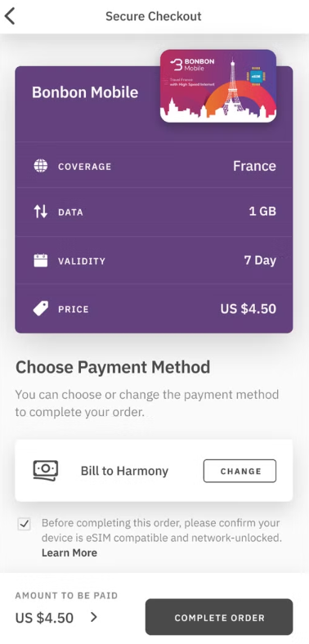309x644 pixels.
Task: Click the Amount To Be Paid total
Action: click(44, 617)
